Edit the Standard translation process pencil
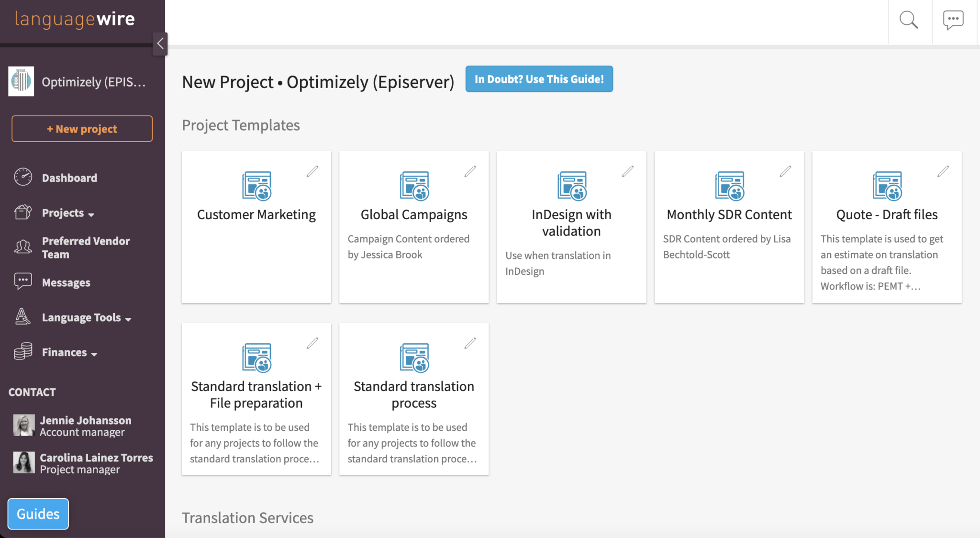 pyautogui.click(x=470, y=343)
